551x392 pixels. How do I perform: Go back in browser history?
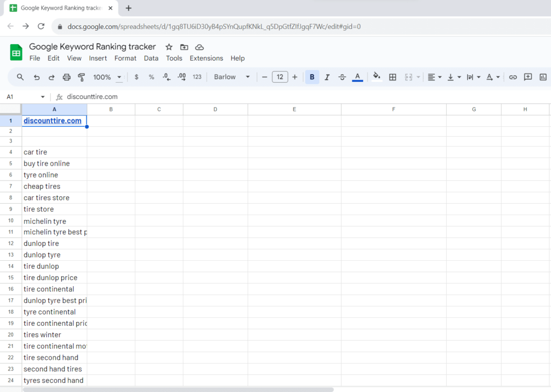[11, 26]
